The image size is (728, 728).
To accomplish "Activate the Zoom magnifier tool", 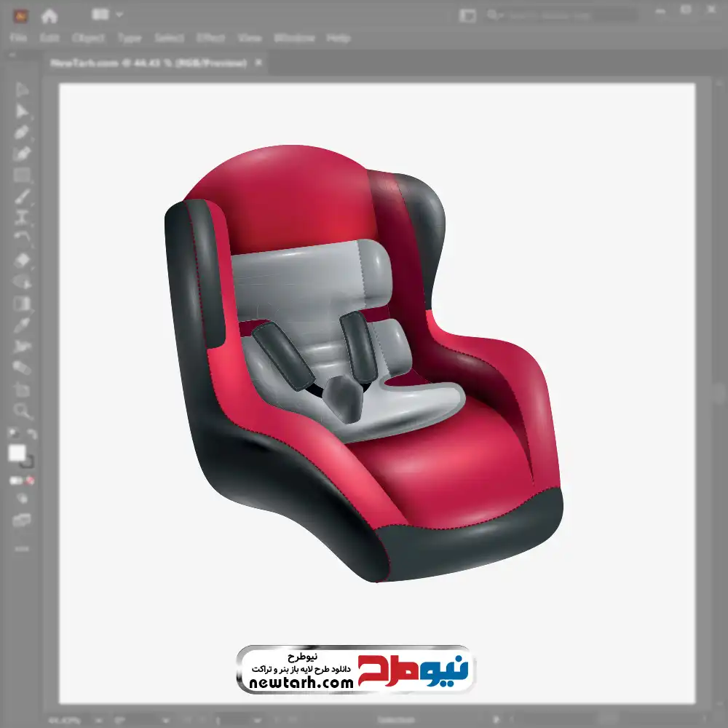I will (22, 411).
